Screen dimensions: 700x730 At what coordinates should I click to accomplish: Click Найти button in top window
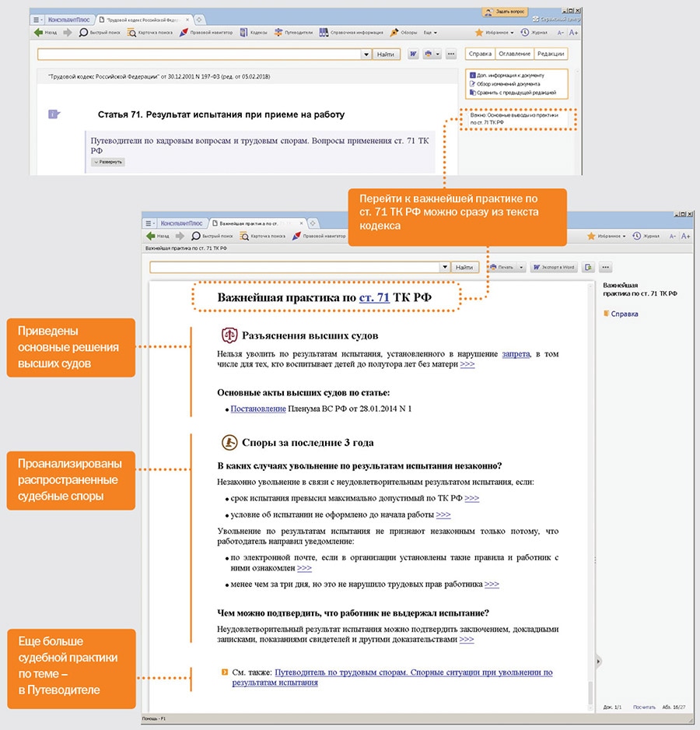385,54
